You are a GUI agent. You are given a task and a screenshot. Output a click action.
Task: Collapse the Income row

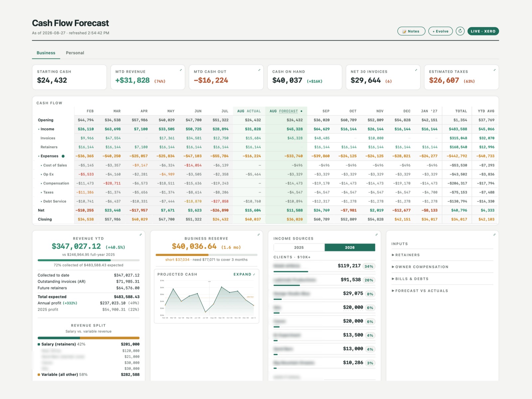(39, 129)
